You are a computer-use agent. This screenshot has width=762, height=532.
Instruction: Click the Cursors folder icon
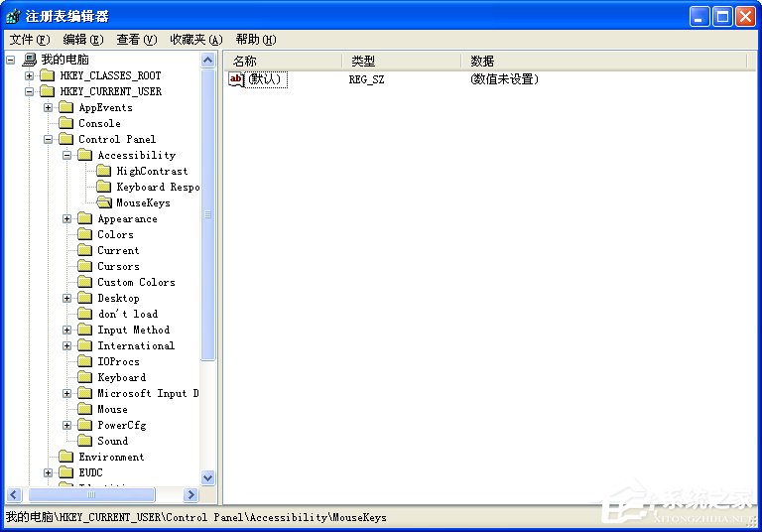(x=85, y=266)
